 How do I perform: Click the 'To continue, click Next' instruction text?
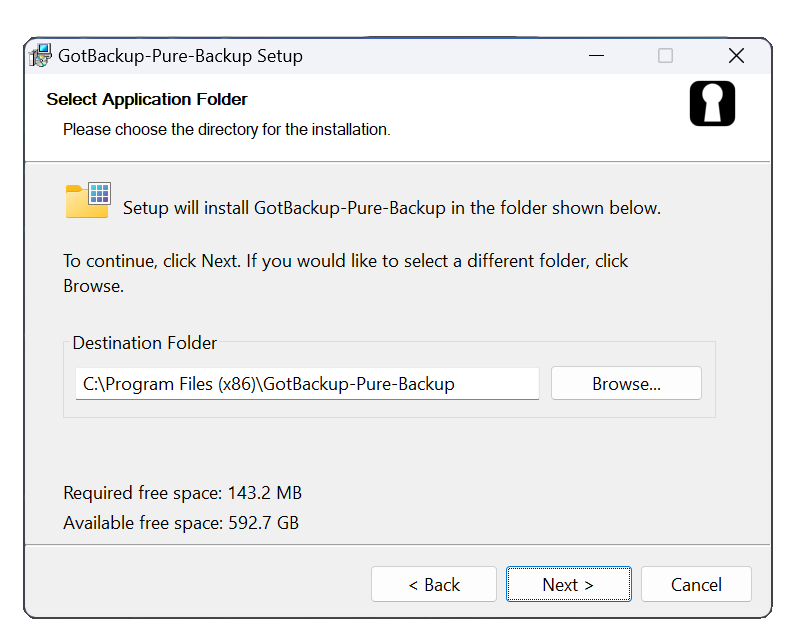345,273
